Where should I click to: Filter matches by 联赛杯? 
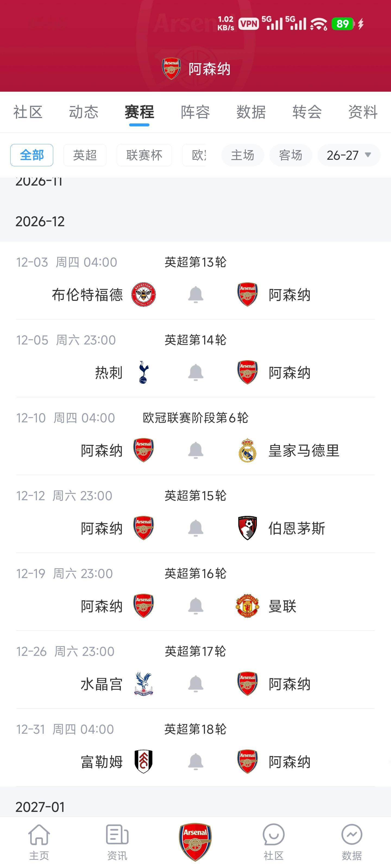coord(144,155)
